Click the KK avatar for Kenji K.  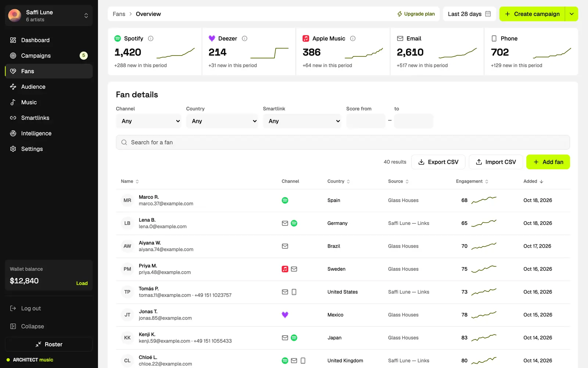127,338
